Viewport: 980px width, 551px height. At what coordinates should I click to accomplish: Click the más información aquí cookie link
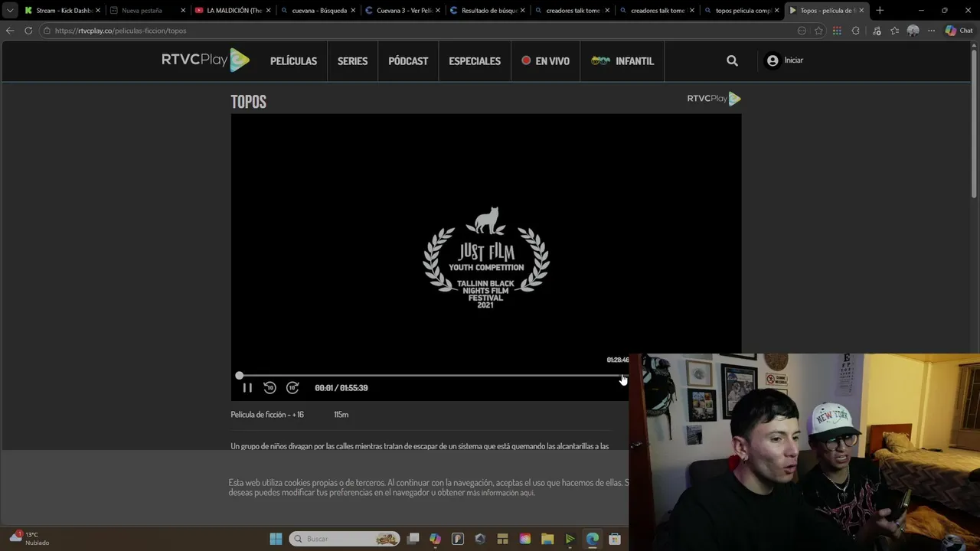[500, 493]
